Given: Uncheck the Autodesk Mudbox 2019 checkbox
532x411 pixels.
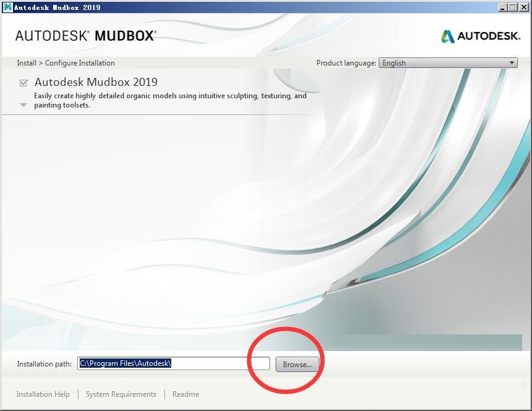Looking at the screenshot, I should tap(23, 83).
